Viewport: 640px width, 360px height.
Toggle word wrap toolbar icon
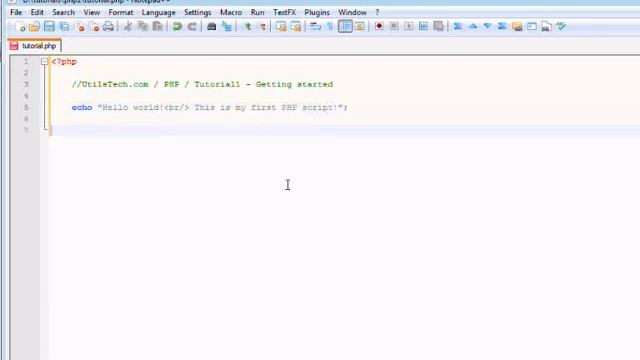tap(315, 27)
